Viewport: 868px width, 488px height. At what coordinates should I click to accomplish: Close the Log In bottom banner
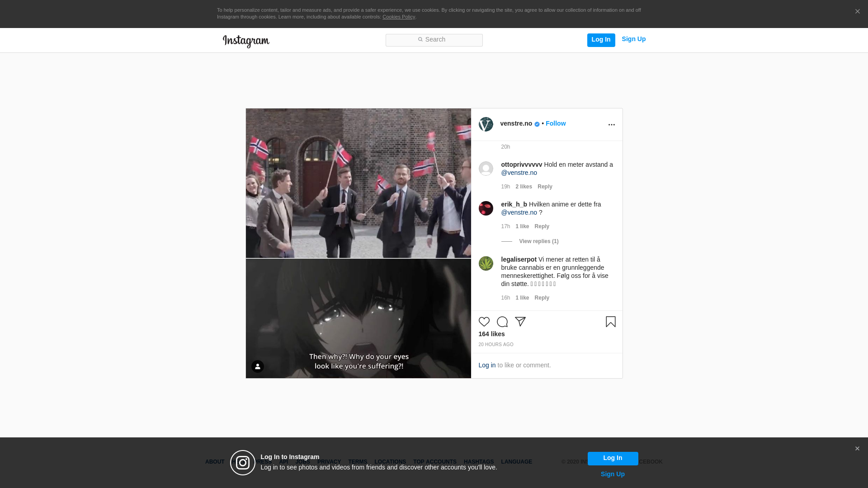click(857, 449)
